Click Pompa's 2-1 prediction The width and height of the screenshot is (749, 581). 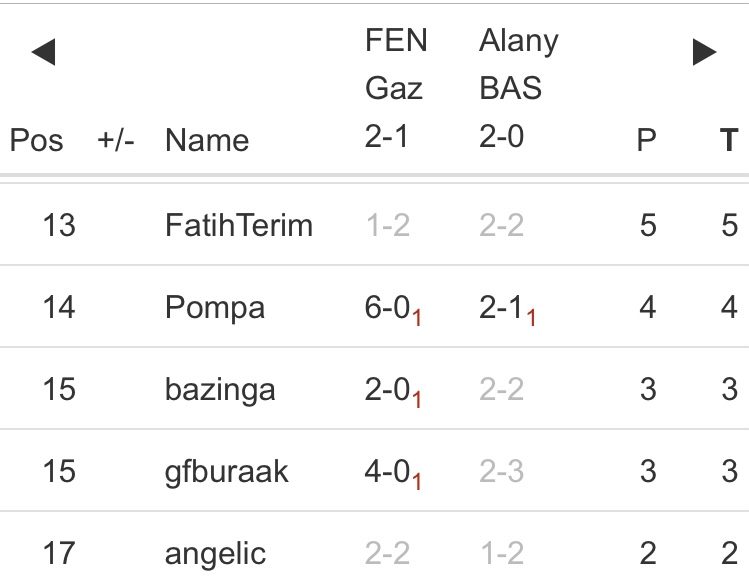(501, 307)
